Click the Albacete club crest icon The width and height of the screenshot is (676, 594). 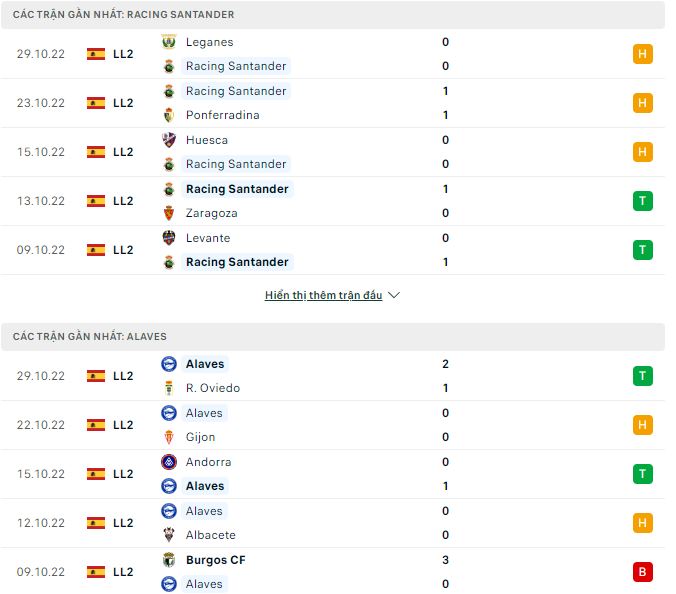pos(169,535)
